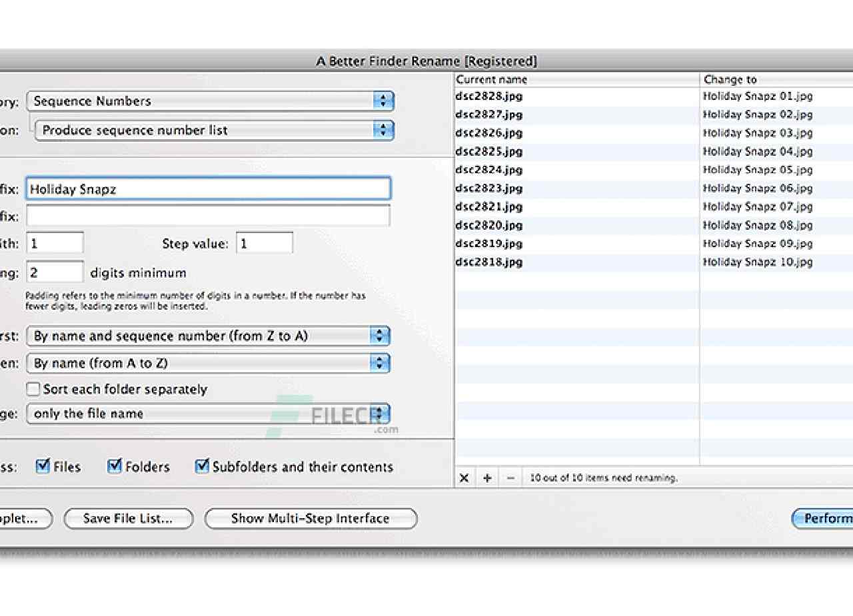Click the X clear list icon
The height and width of the screenshot is (616, 853).
464,478
